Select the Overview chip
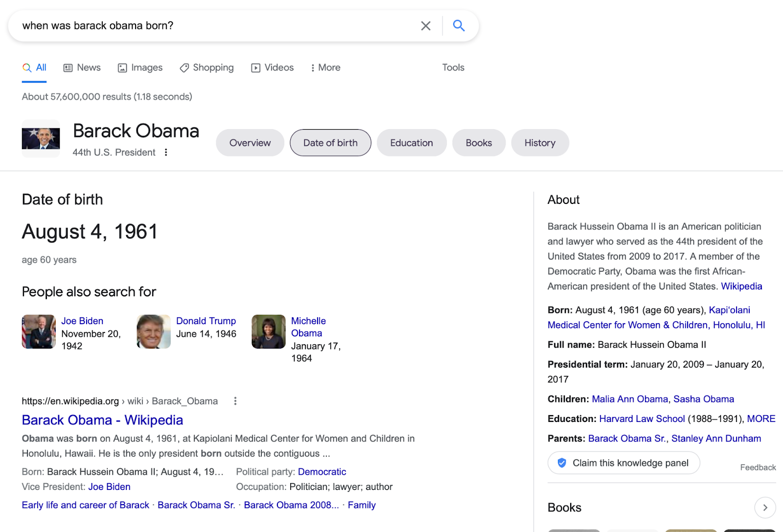This screenshot has width=783, height=532. [250, 143]
